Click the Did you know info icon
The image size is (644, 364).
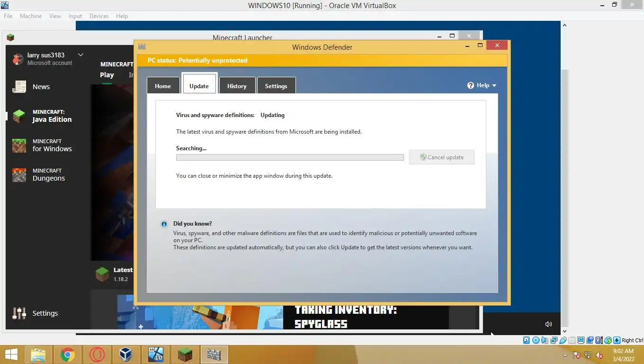(x=164, y=224)
